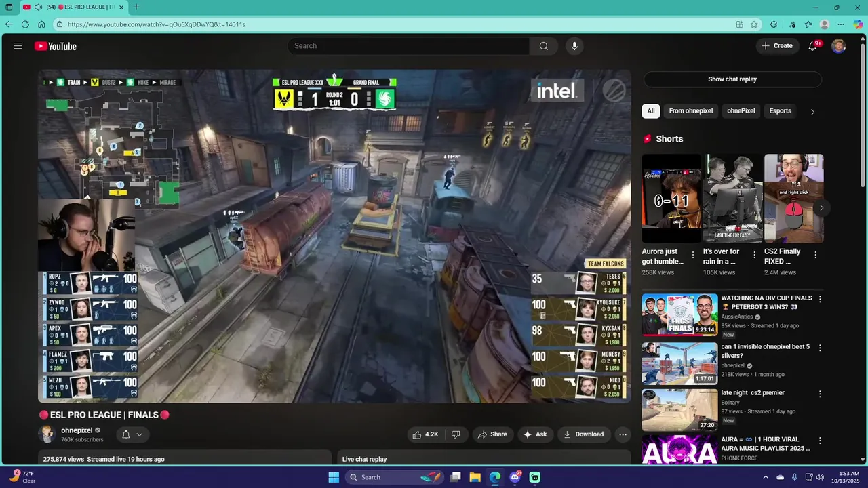Viewport: 868px width, 488px height.
Task: Like the video with thumbs up
Action: (425, 434)
